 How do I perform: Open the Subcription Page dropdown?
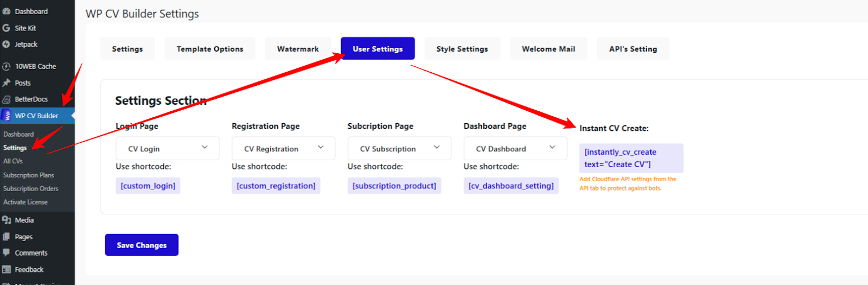click(x=399, y=148)
